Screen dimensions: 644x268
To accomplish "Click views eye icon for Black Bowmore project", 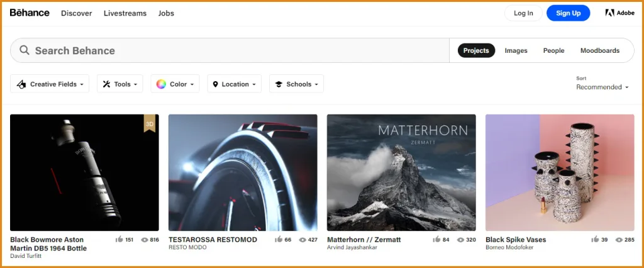I will click(x=145, y=240).
